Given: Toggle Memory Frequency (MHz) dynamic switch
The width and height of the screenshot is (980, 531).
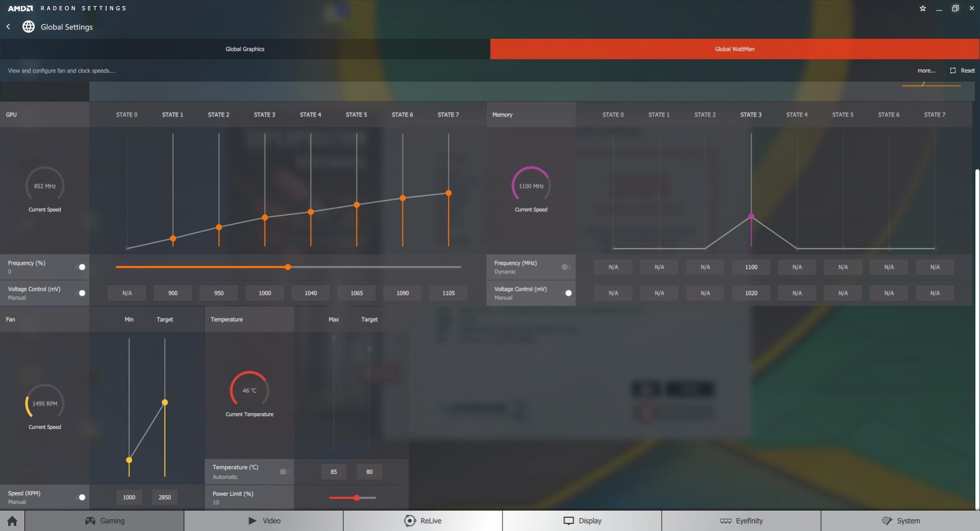Looking at the screenshot, I should point(566,267).
